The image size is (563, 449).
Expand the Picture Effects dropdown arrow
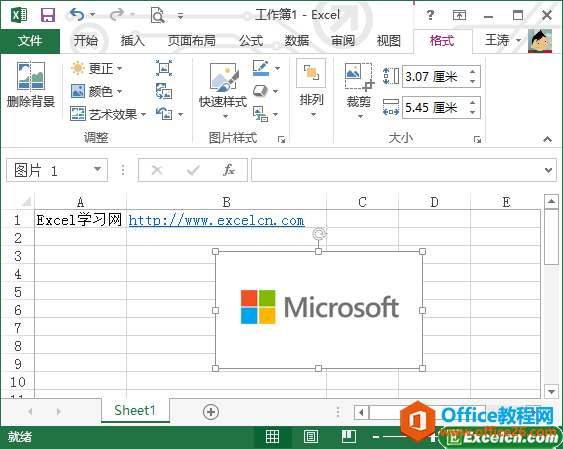(275, 92)
